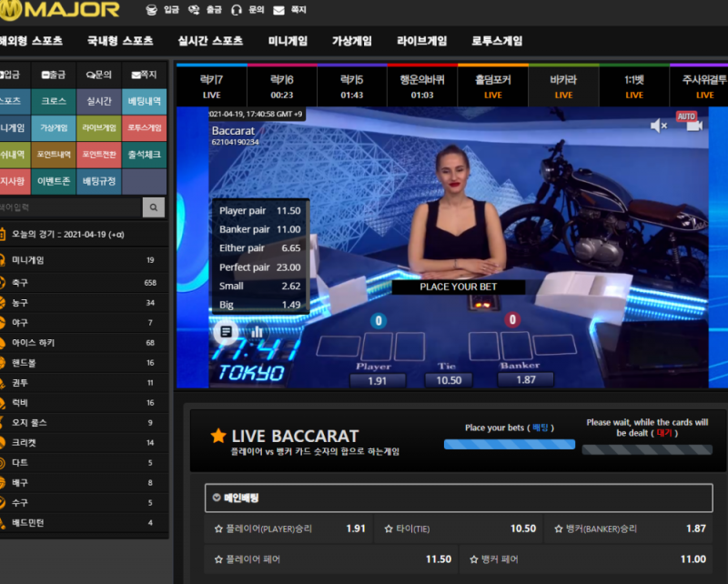Open the 라이브게임 top menu item
The height and width of the screenshot is (584, 728).
pos(421,41)
